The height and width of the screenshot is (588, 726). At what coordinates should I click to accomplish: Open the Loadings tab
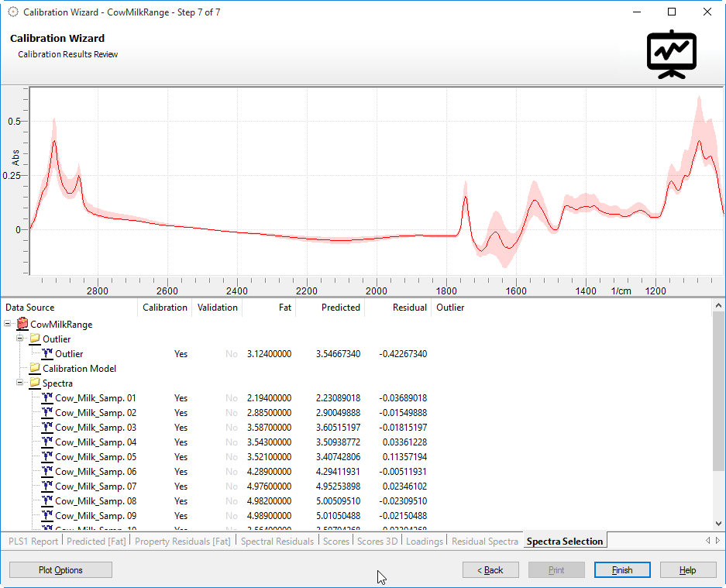pyautogui.click(x=424, y=542)
